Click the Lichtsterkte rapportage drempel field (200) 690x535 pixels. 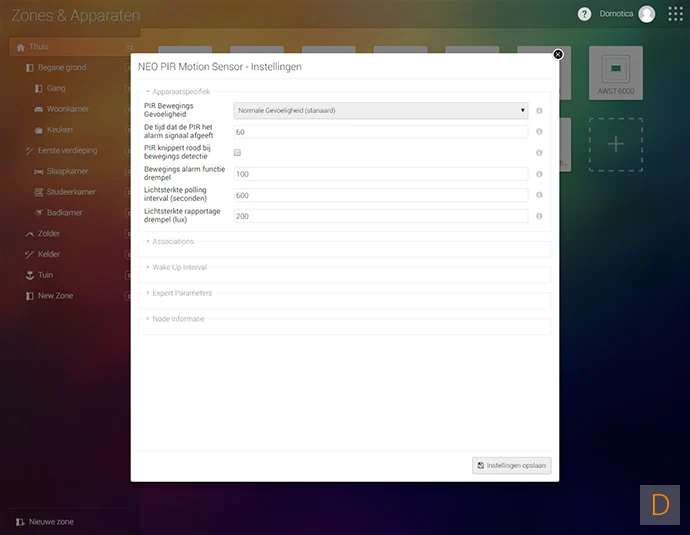point(381,216)
